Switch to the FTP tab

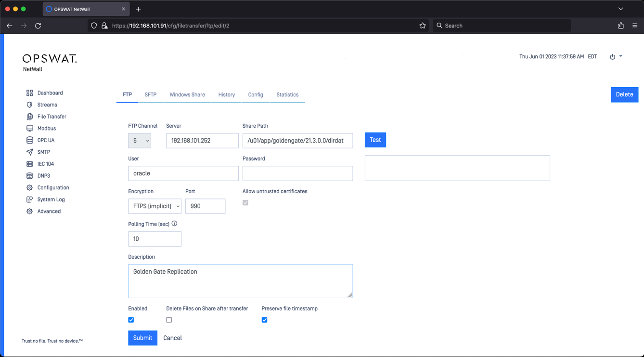pos(127,95)
